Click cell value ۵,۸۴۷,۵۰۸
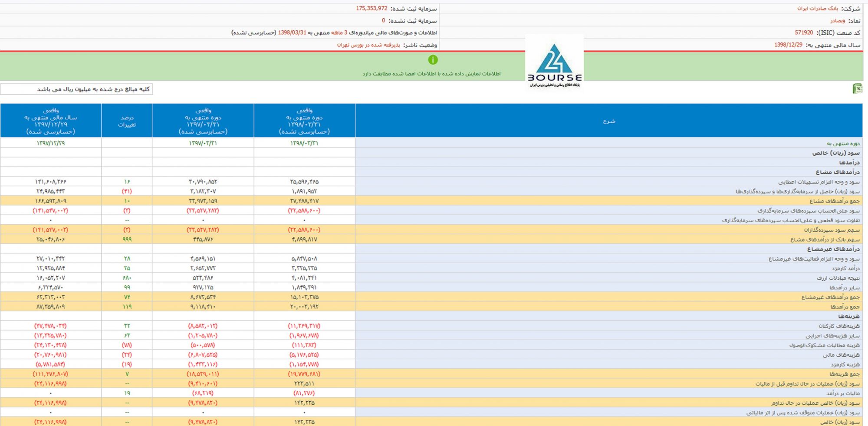This screenshot has width=868, height=426. click(304, 259)
